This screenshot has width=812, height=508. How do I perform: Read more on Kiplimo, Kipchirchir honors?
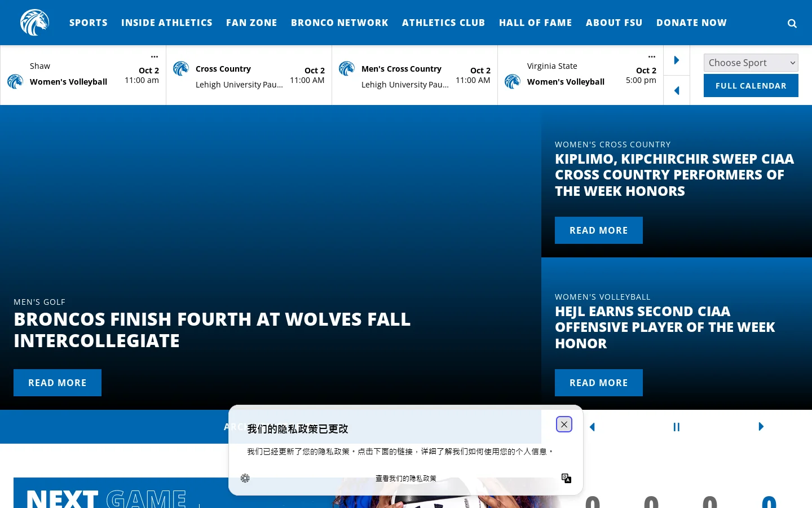coord(599,230)
